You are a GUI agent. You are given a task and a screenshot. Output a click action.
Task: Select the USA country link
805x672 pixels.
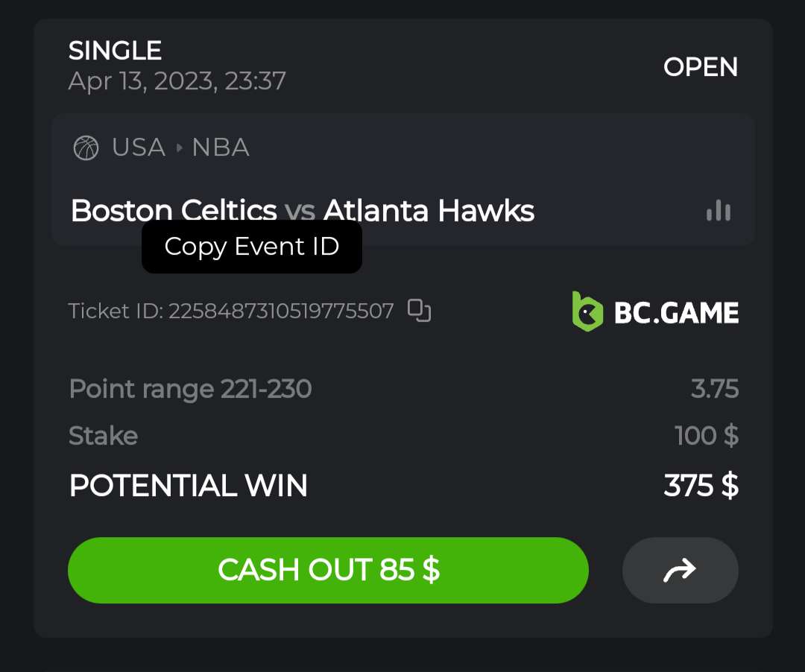[139, 148]
